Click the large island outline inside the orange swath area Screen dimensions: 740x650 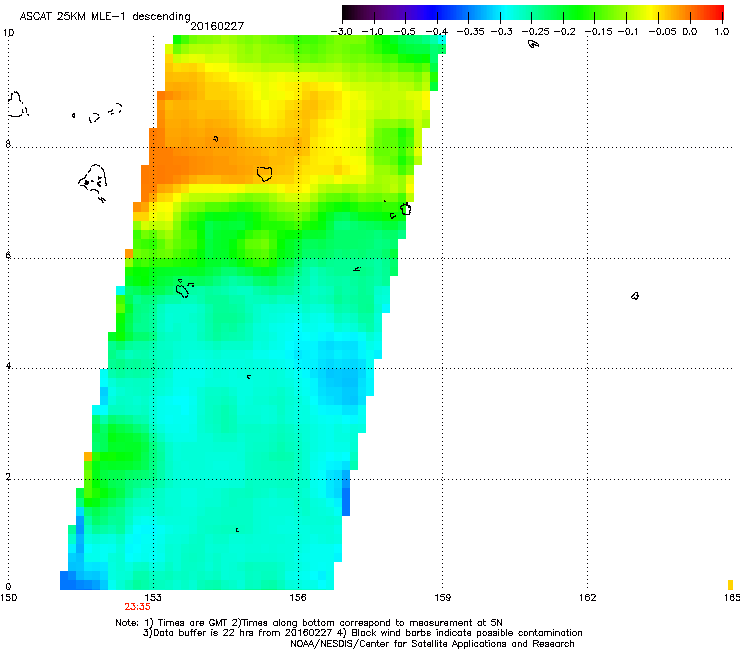point(265,174)
